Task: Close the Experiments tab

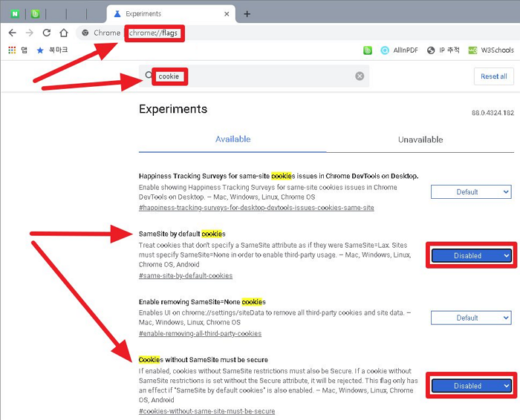Action: point(227,14)
